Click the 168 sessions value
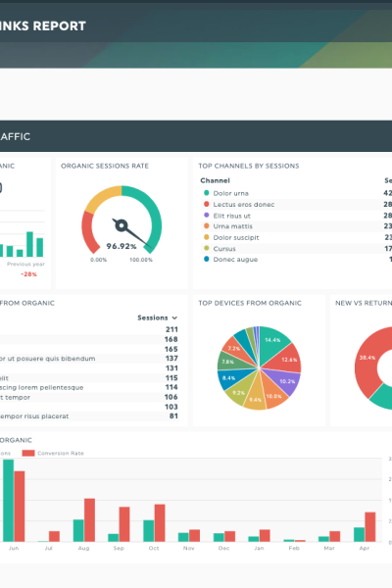 coord(171,339)
